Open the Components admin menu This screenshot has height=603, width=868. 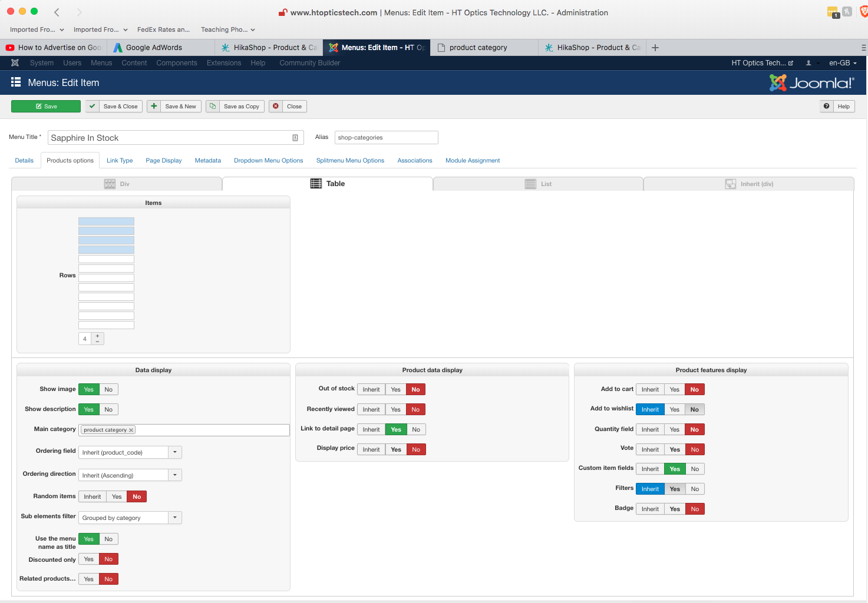177,63
